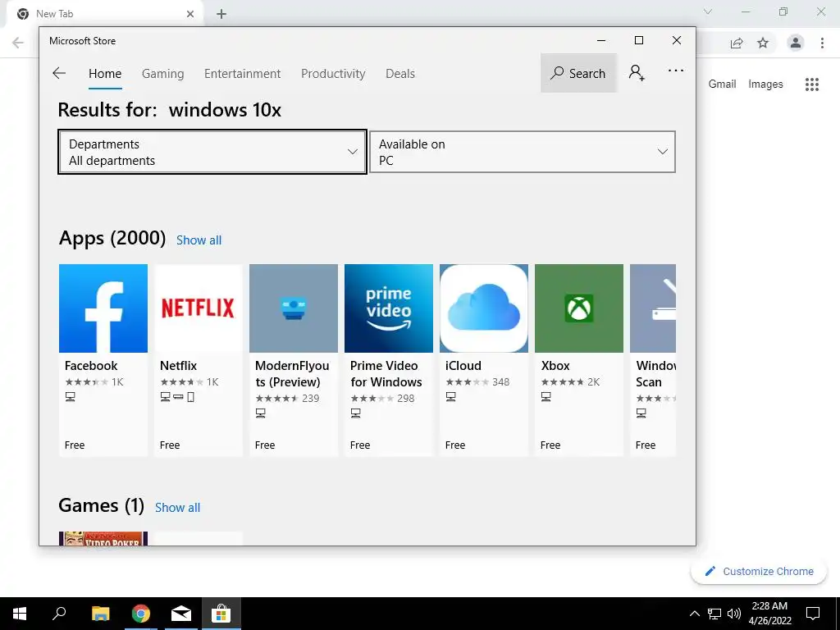Screen dimensions: 840x630
Task: Open the Netflix app tile
Action: click(x=199, y=359)
